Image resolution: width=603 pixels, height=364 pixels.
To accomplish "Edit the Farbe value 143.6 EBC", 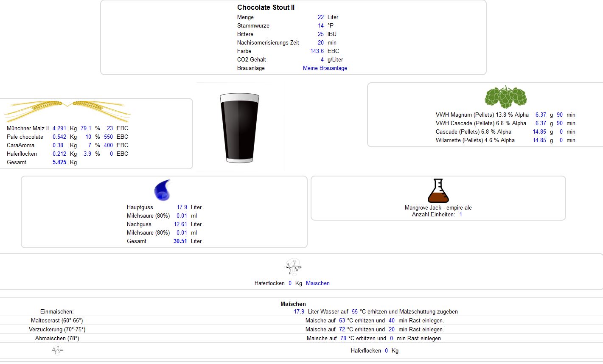I will pyautogui.click(x=317, y=51).
